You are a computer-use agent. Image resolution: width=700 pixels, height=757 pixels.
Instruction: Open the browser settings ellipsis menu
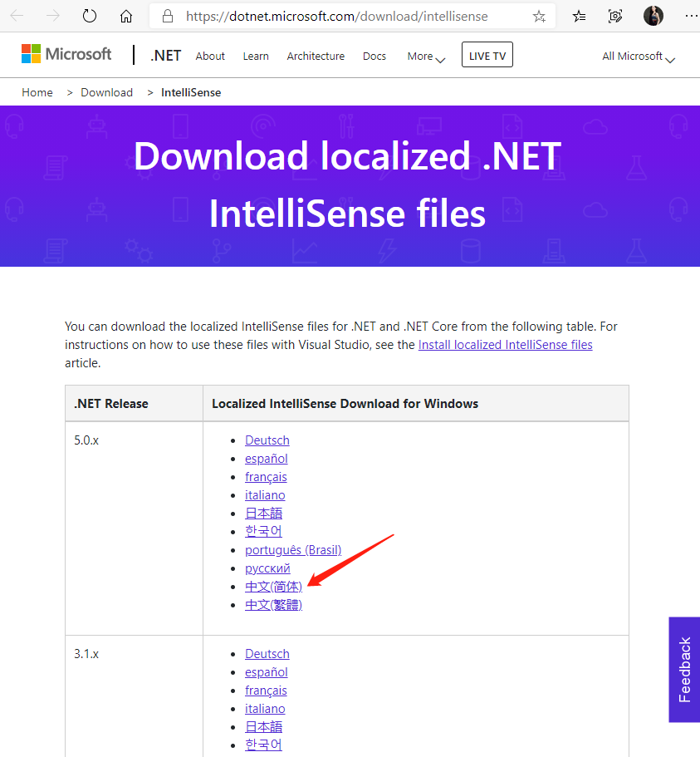692,16
